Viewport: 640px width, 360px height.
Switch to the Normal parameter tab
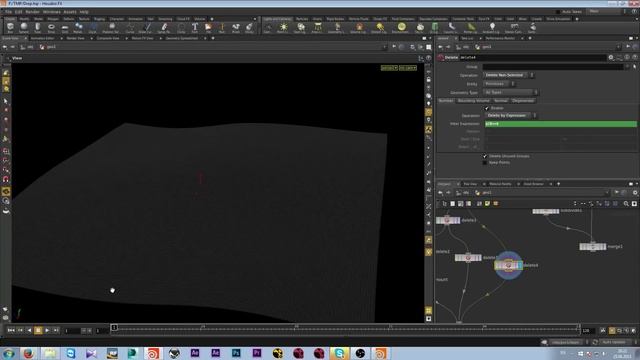tap(500, 100)
